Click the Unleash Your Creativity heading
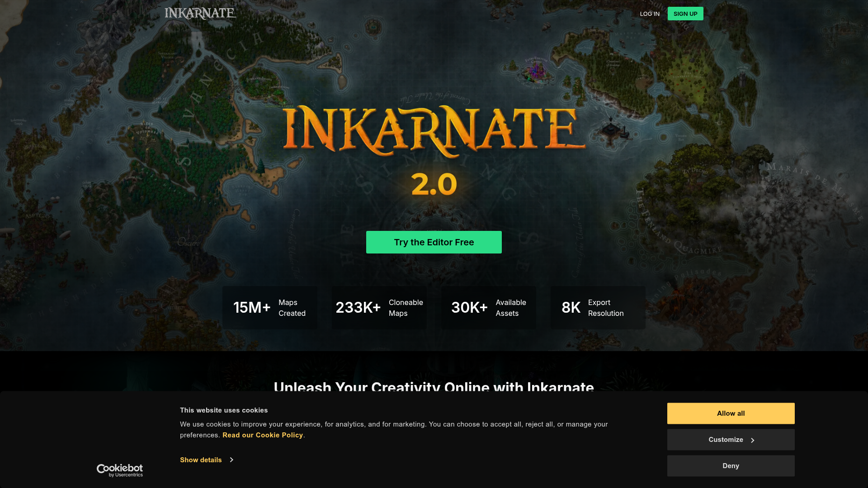The height and width of the screenshot is (488, 868). click(434, 387)
